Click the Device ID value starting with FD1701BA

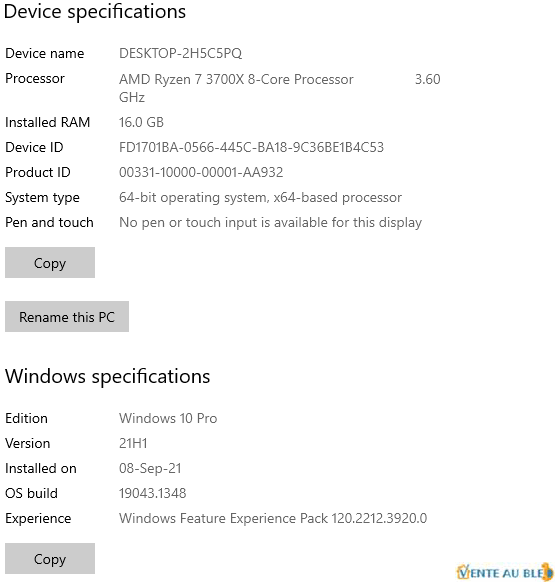[252, 147]
